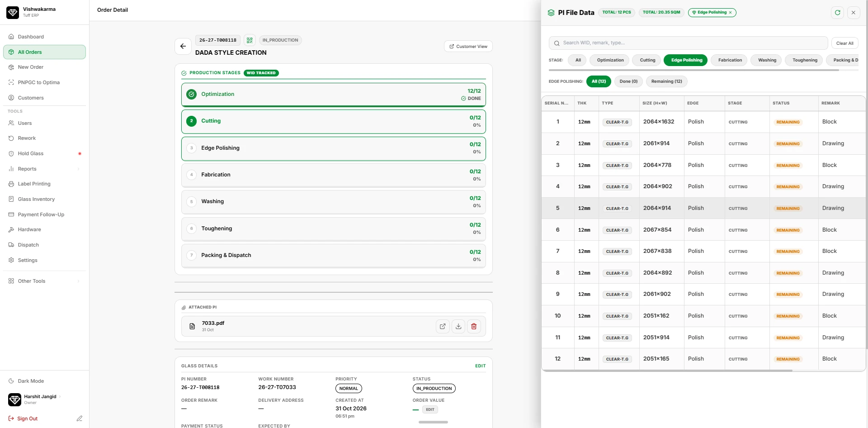The height and width of the screenshot is (428, 868).
Task: Expand the Other Tools submenu
Action: tap(78, 281)
